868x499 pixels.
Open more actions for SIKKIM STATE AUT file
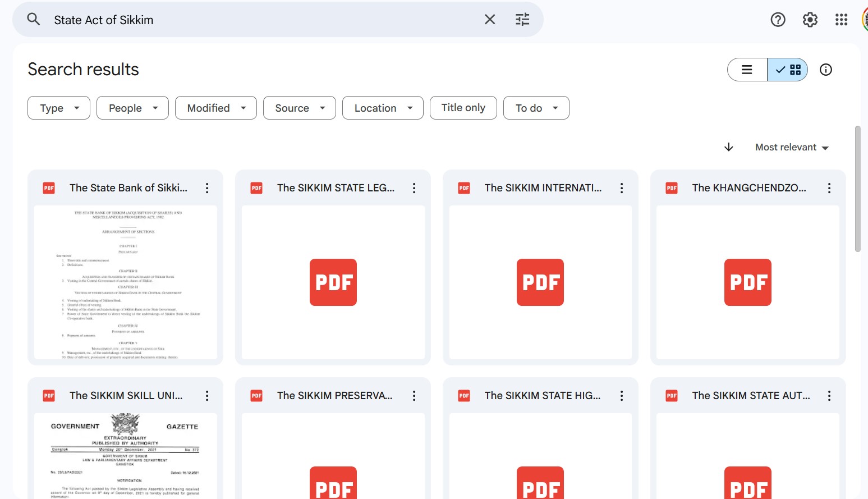tap(829, 396)
